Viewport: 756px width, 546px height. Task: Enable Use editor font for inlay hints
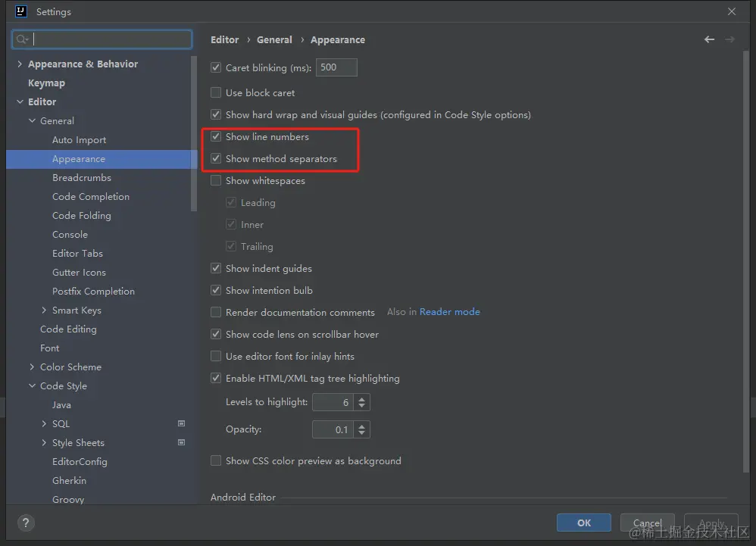click(x=216, y=356)
